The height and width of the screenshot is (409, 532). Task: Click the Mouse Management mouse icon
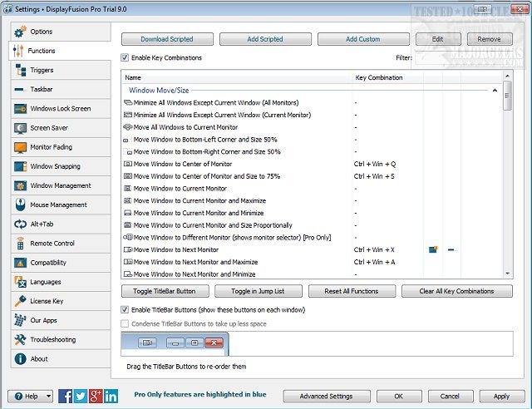(20, 204)
